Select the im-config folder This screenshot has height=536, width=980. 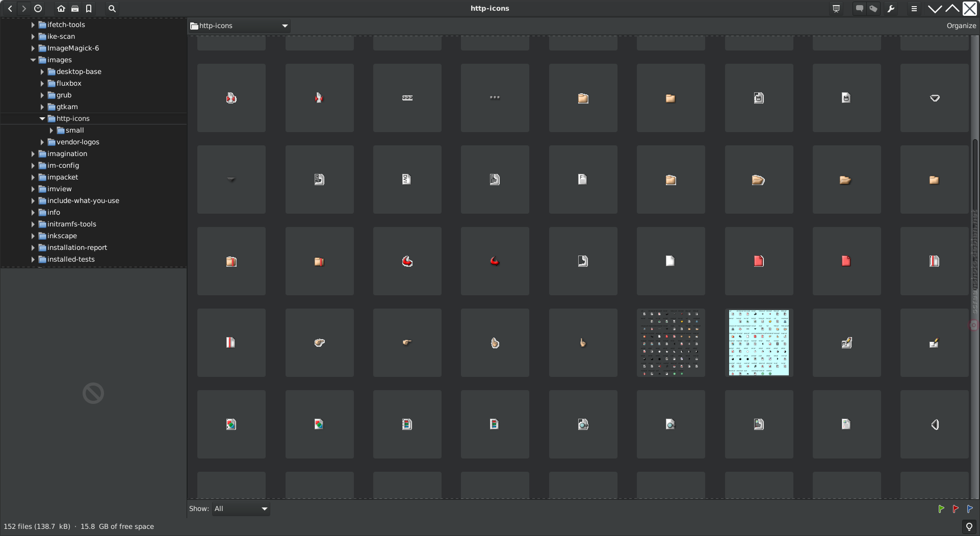pos(63,165)
